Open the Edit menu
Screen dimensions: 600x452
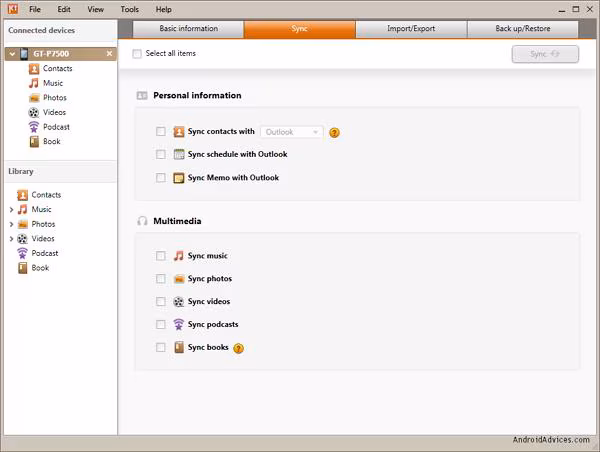point(64,9)
